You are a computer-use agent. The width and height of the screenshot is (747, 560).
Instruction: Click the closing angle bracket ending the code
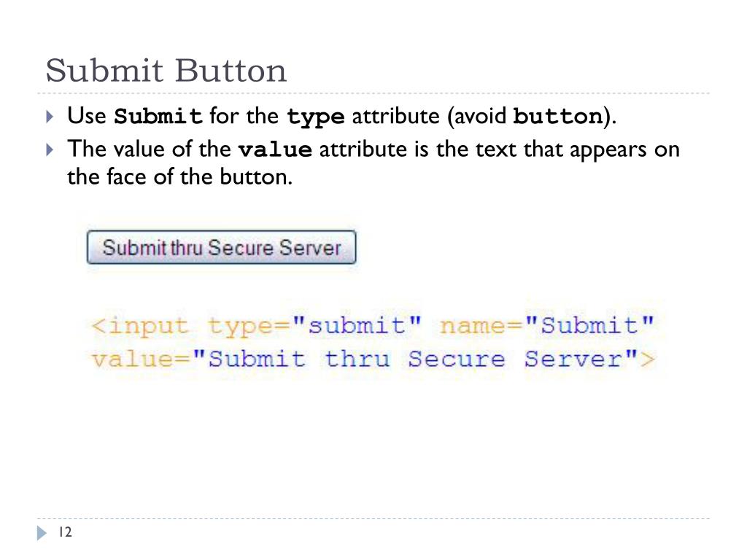[647, 359]
